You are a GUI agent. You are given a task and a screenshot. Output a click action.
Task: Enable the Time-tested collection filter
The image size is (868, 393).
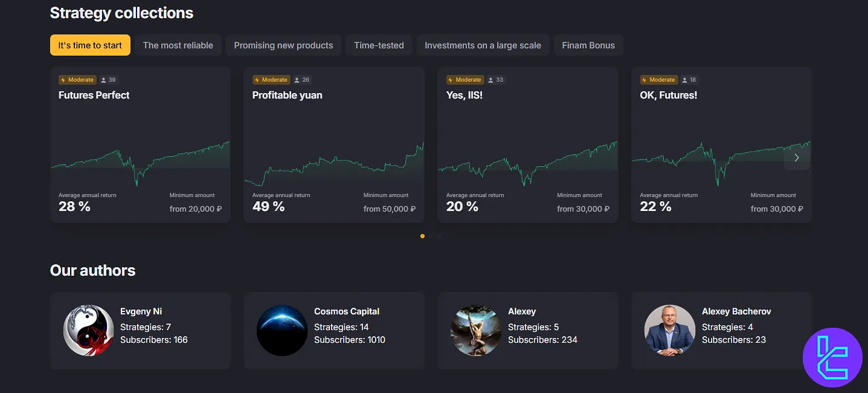379,45
